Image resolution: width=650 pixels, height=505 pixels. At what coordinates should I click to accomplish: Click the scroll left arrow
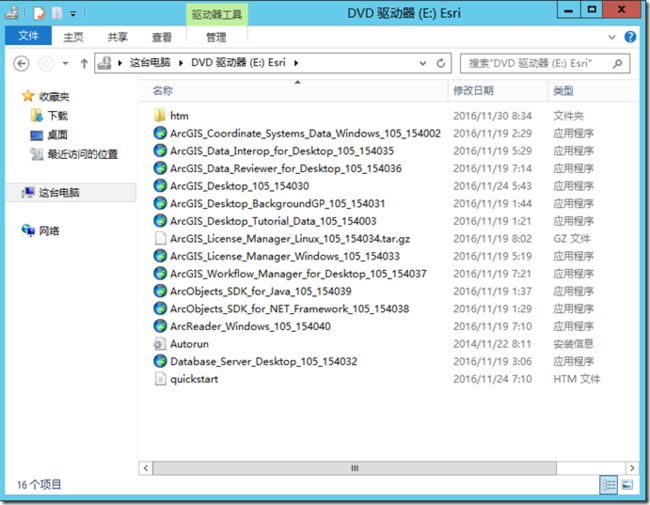146,468
